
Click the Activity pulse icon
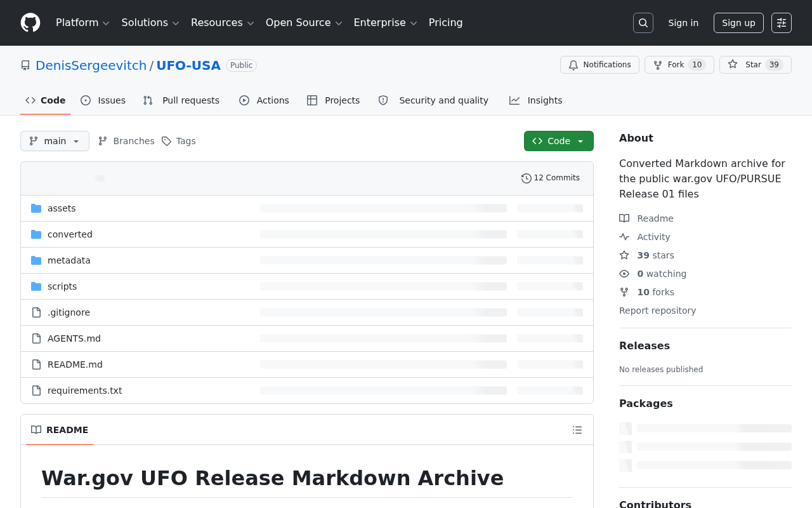624,237
